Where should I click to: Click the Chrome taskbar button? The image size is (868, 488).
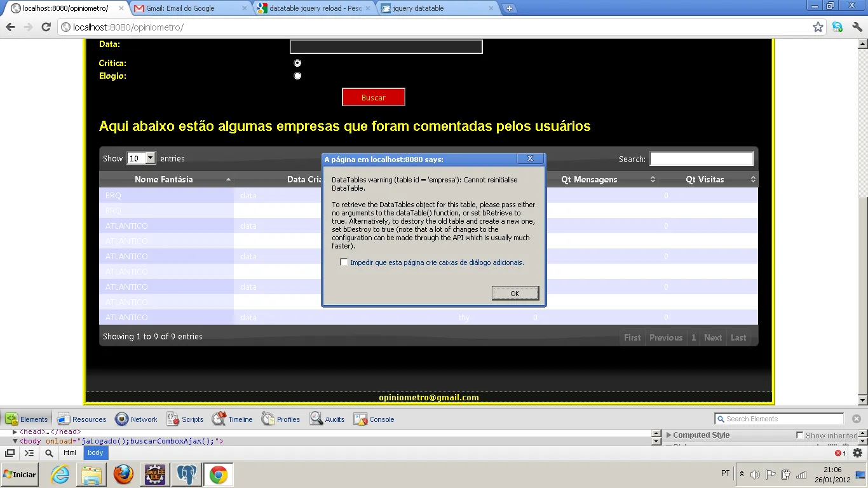coord(219,475)
